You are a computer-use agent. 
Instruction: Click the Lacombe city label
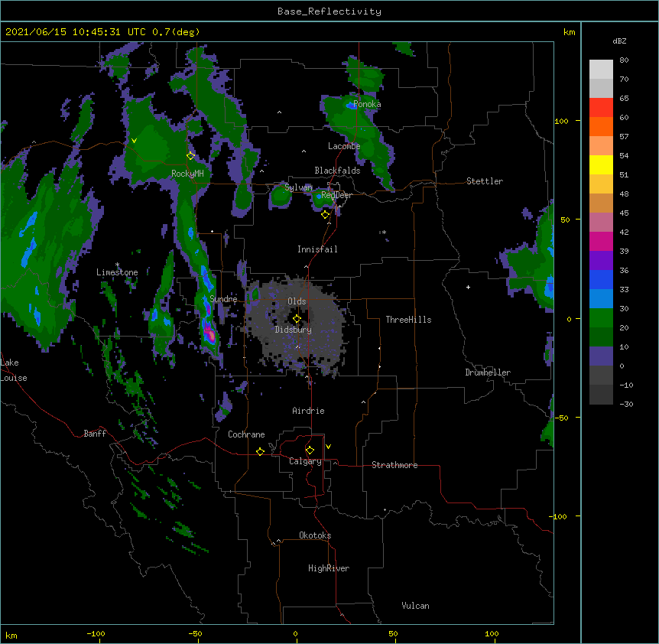(344, 146)
